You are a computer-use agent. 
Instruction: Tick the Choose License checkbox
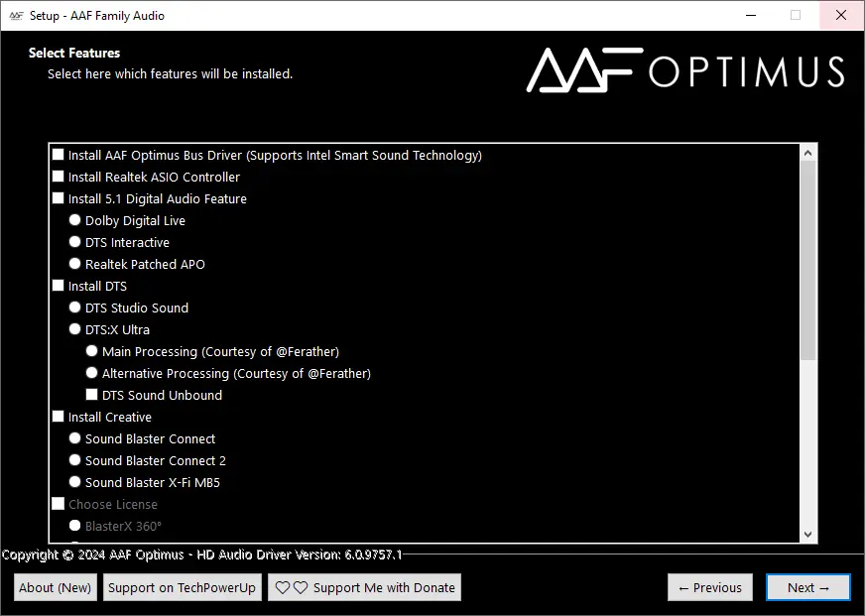pyautogui.click(x=58, y=504)
